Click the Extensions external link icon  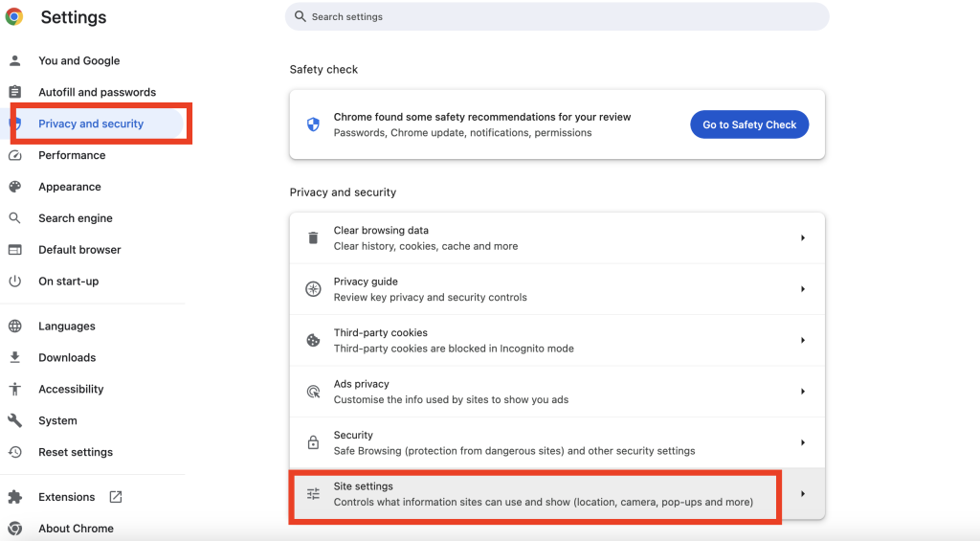pos(116,497)
